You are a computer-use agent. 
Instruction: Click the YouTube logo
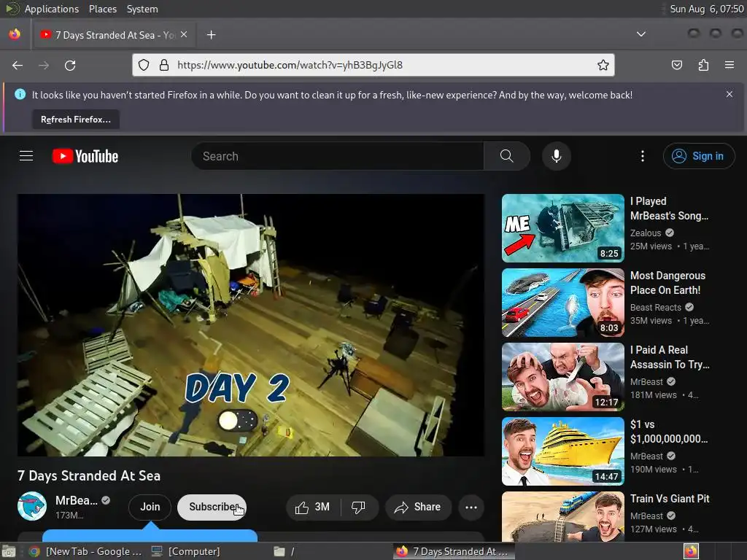click(x=85, y=156)
